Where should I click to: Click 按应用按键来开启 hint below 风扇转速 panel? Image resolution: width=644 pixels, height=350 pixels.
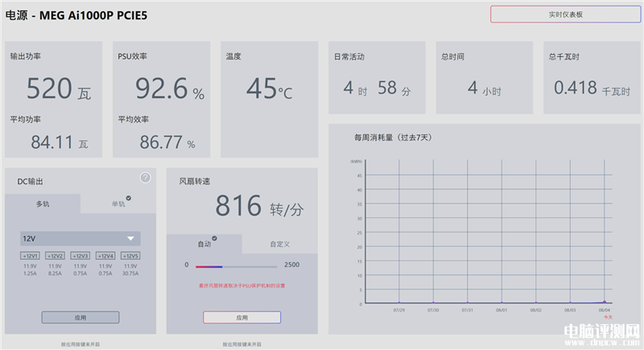(x=242, y=344)
